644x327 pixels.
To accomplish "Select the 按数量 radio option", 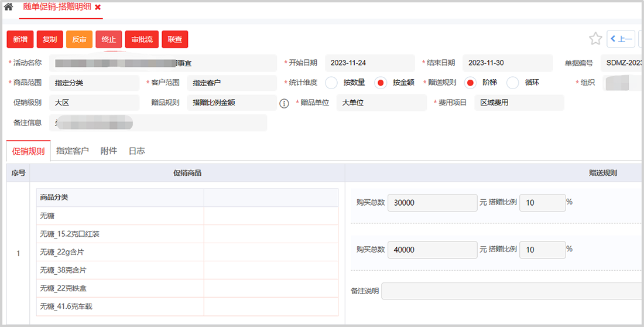I will pyautogui.click(x=331, y=83).
